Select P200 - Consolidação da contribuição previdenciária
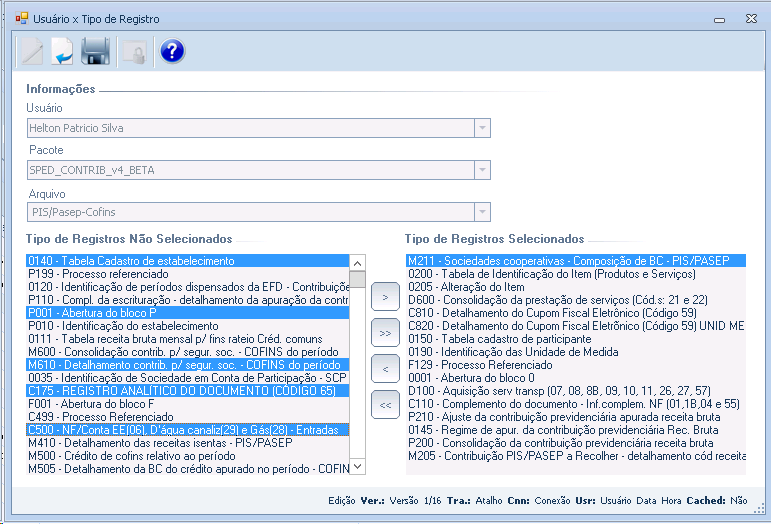This screenshot has width=771, height=524. pyautogui.click(x=576, y=443)
